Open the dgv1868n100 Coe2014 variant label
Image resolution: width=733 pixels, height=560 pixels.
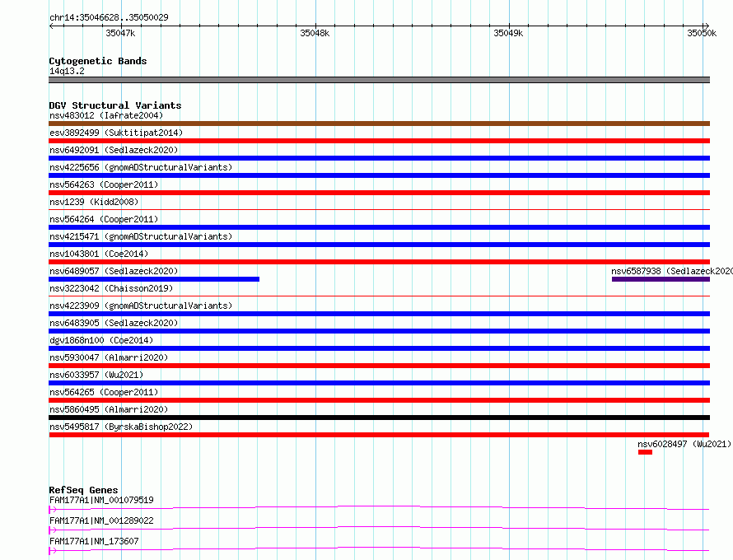(x=101, y=340)
